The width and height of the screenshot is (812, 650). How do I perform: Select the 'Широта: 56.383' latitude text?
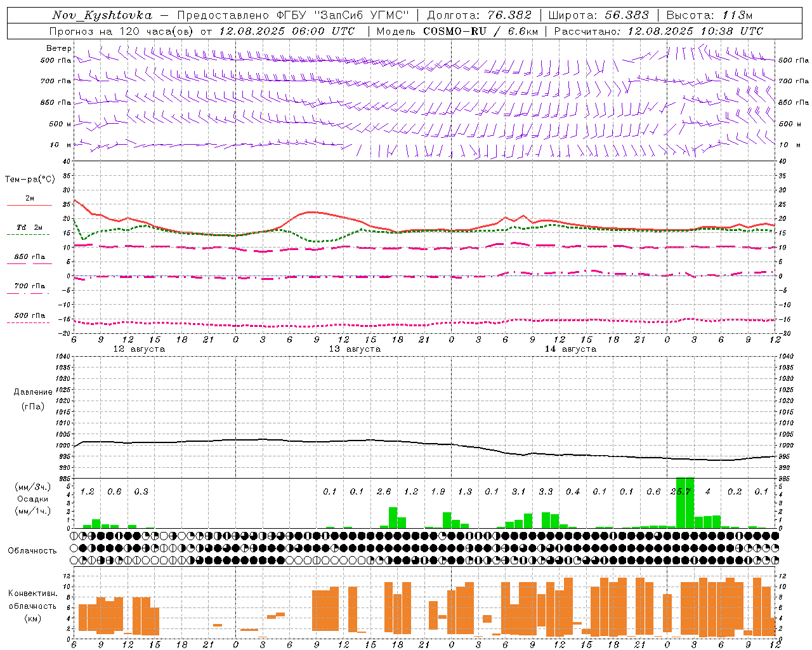point(598,15)
